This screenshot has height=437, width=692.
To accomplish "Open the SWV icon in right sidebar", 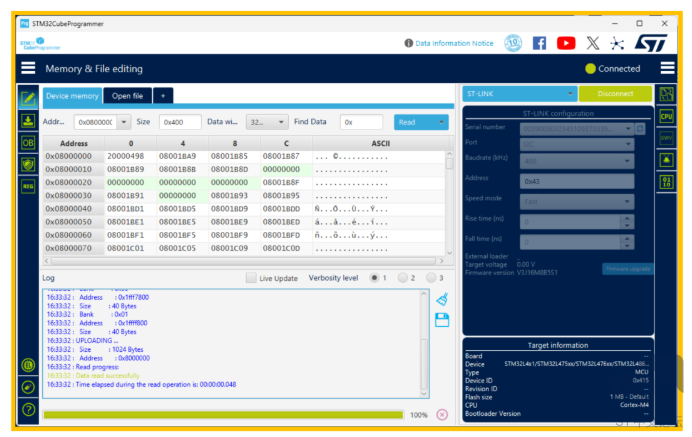I will 666,138.
